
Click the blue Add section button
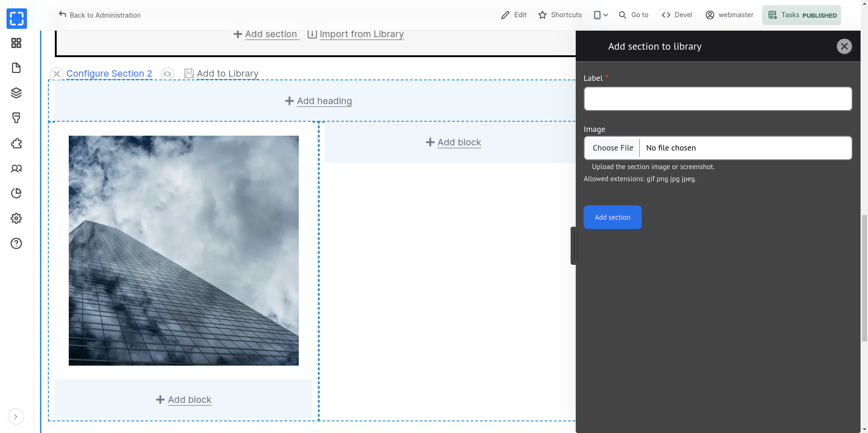[612, 217]
